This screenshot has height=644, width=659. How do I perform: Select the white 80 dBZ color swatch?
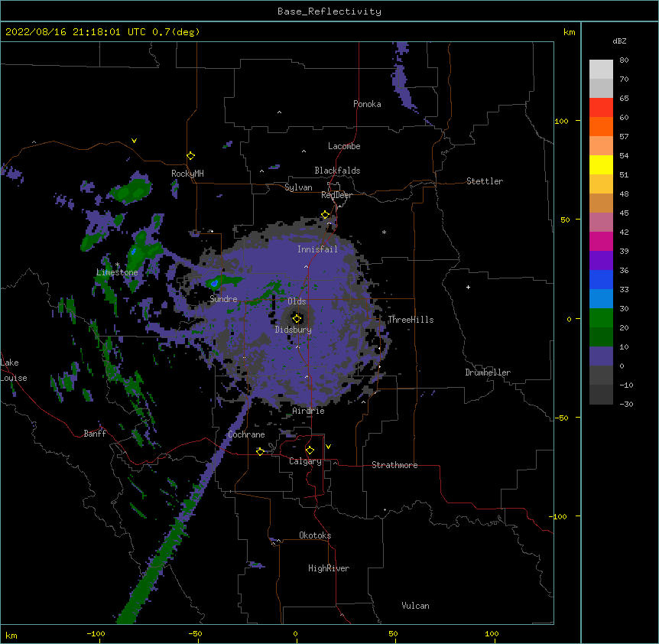coord(601,69)
